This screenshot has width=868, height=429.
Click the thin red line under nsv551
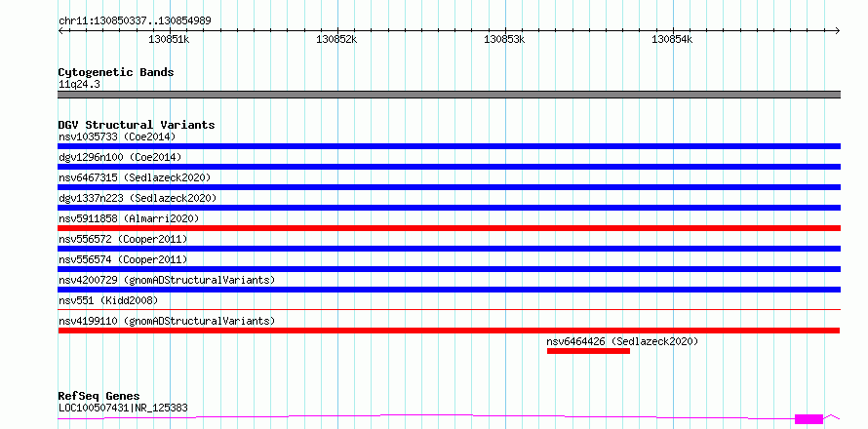tap(449, 310)
